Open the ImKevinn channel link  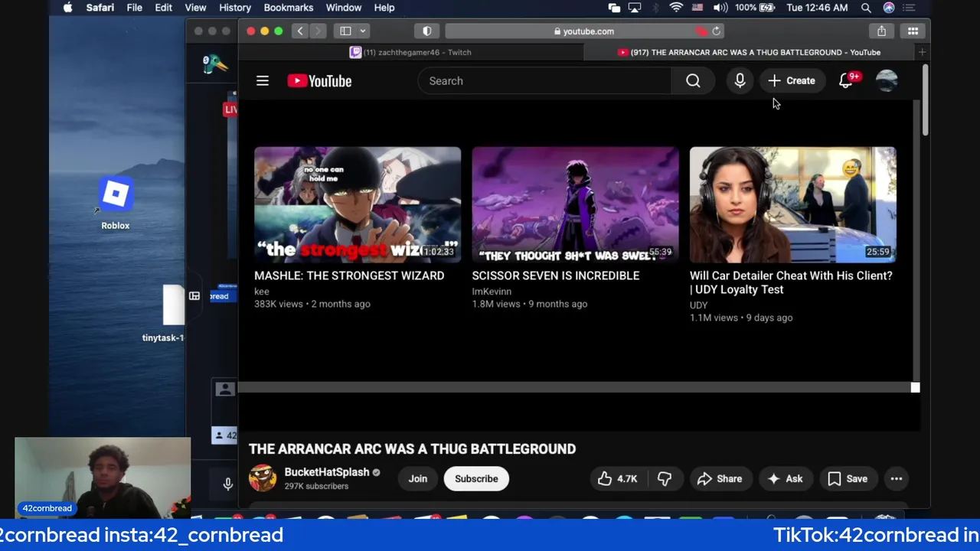coord(492,292)
